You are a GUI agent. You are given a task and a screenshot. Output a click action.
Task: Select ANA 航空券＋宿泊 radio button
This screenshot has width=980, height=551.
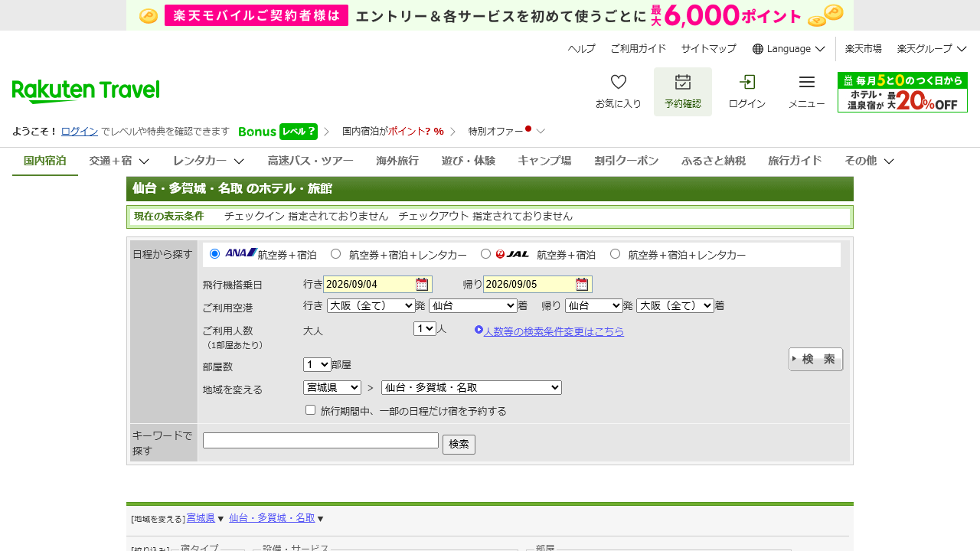pos(214,253)
